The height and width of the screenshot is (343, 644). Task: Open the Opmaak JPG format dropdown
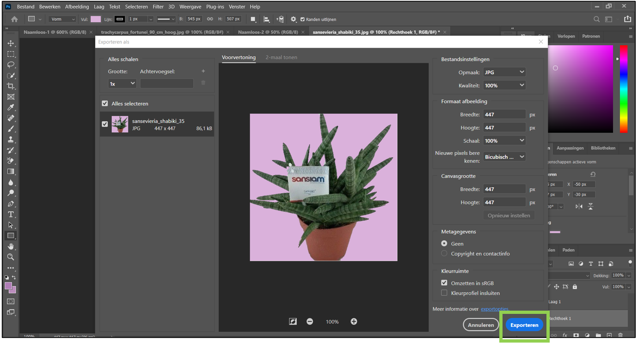(504, 72)
